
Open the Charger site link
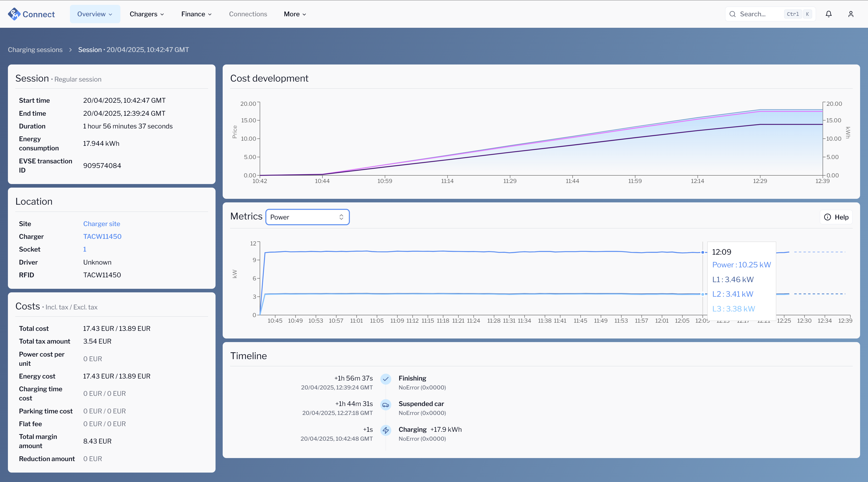102,224
